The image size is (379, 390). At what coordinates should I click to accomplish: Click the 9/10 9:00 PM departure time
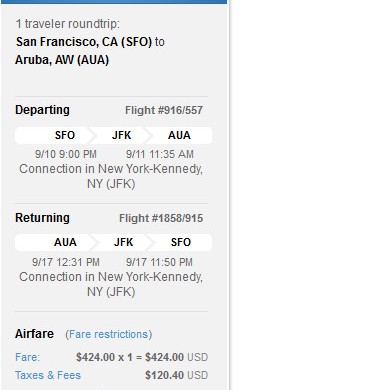(x=66, y=154)
